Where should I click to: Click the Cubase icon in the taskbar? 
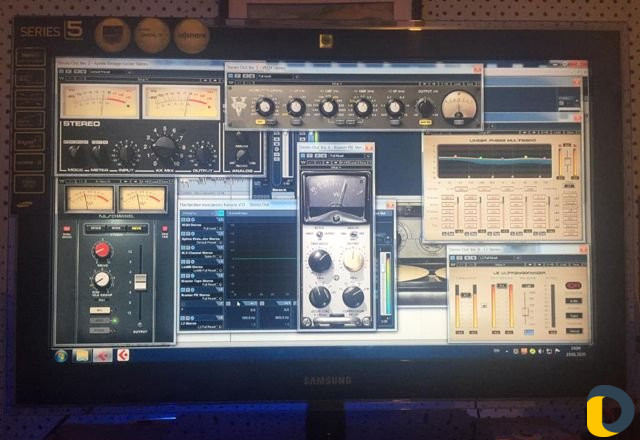tap(123, 355)
